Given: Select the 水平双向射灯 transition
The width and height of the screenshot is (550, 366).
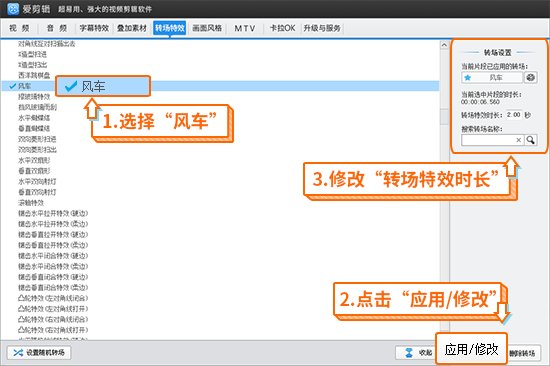Looking at the screenshot, I should (37, 181).
